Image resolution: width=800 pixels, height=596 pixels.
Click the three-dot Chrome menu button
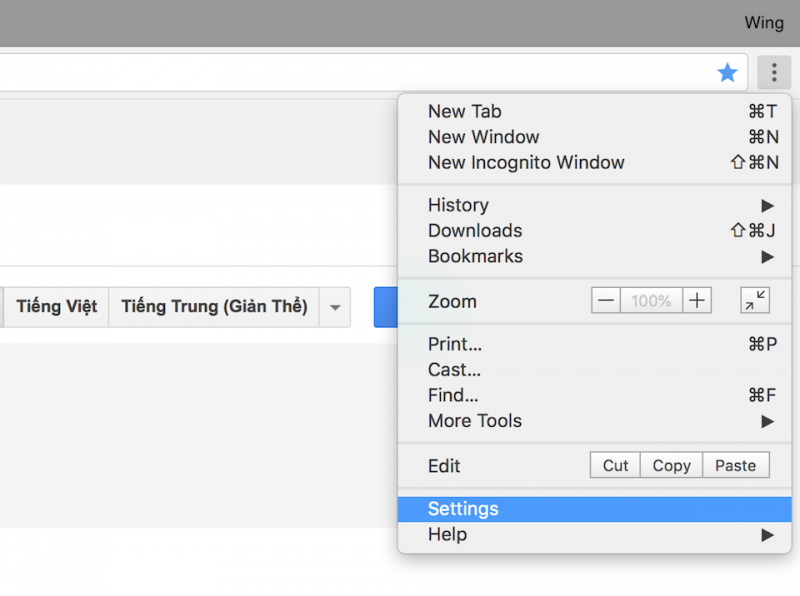773,72
